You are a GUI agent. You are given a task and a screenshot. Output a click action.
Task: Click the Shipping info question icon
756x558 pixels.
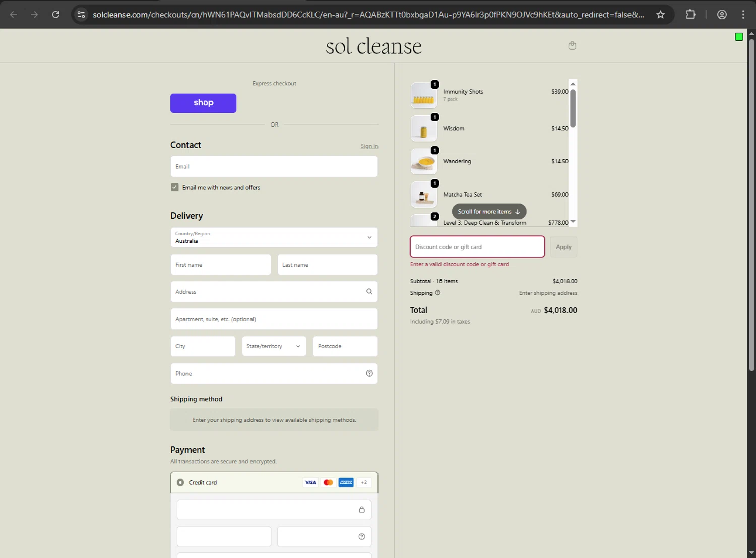438,293
